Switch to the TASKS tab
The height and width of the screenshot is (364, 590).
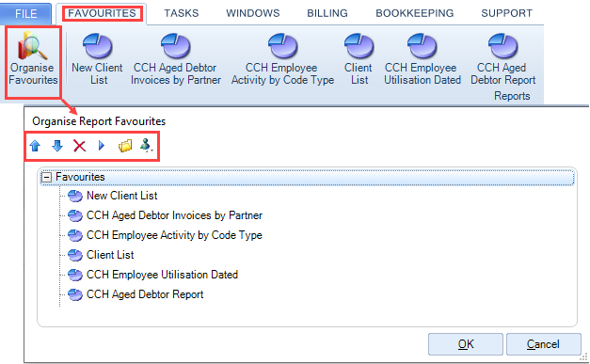point(182,13)
